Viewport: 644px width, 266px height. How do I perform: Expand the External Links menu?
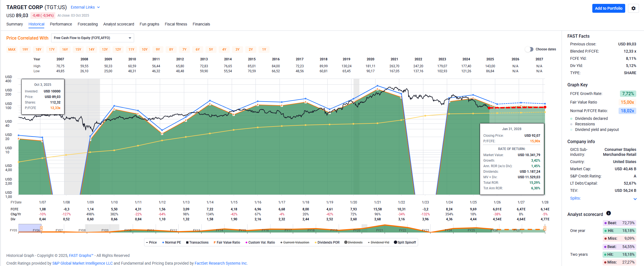point(85,7)
